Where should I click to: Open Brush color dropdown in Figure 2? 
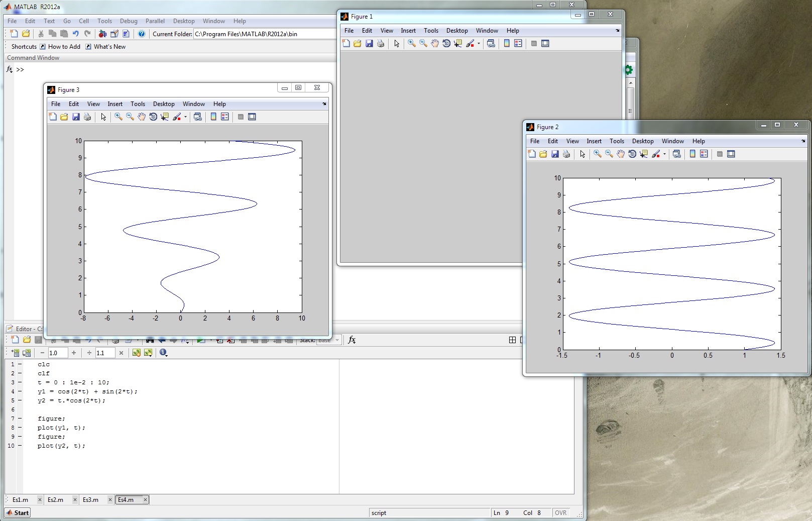(x=665, y=154)
